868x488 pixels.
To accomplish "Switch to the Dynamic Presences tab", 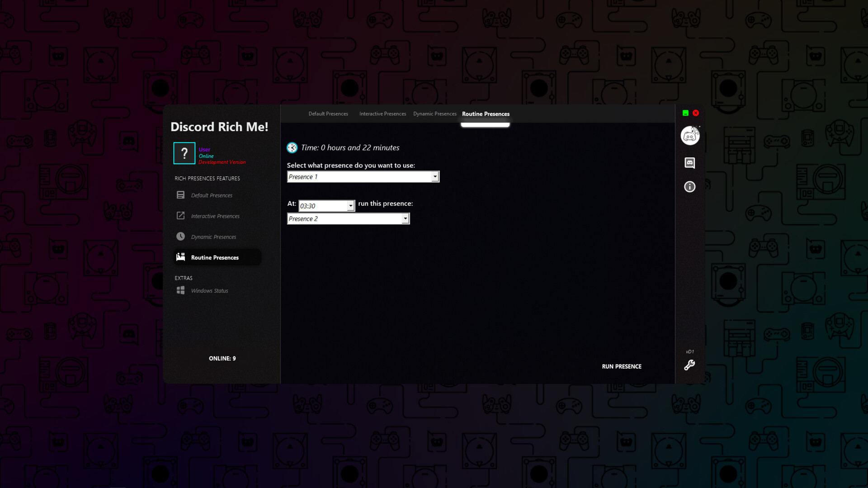I will 434,114.
